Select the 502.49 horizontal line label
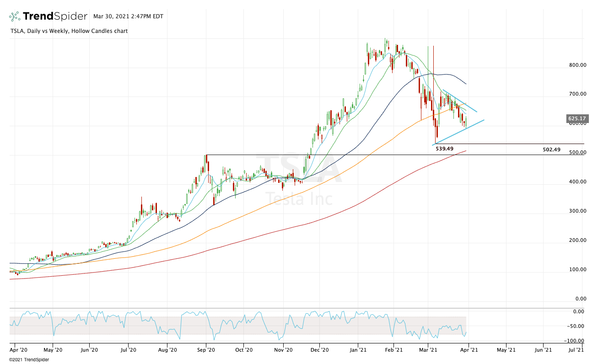The image size is (598, 364). pos(551,150)
